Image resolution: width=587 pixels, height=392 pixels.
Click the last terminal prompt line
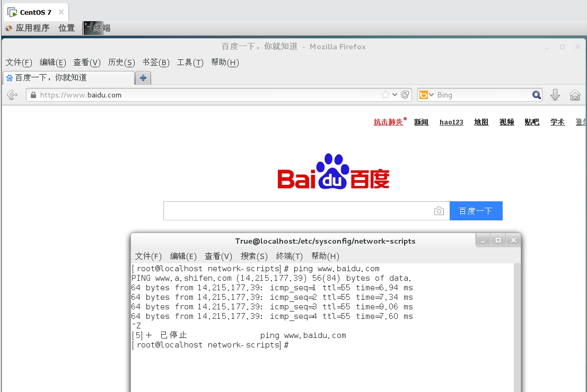[210, 345]
